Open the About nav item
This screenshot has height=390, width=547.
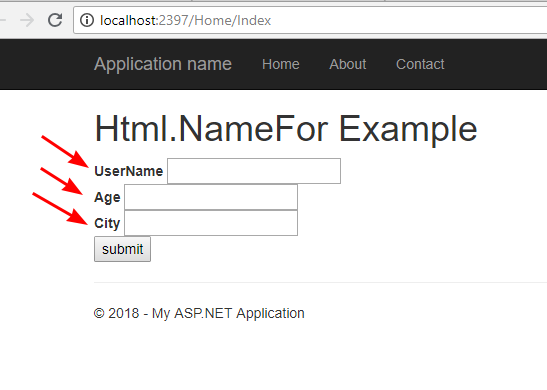348,64
